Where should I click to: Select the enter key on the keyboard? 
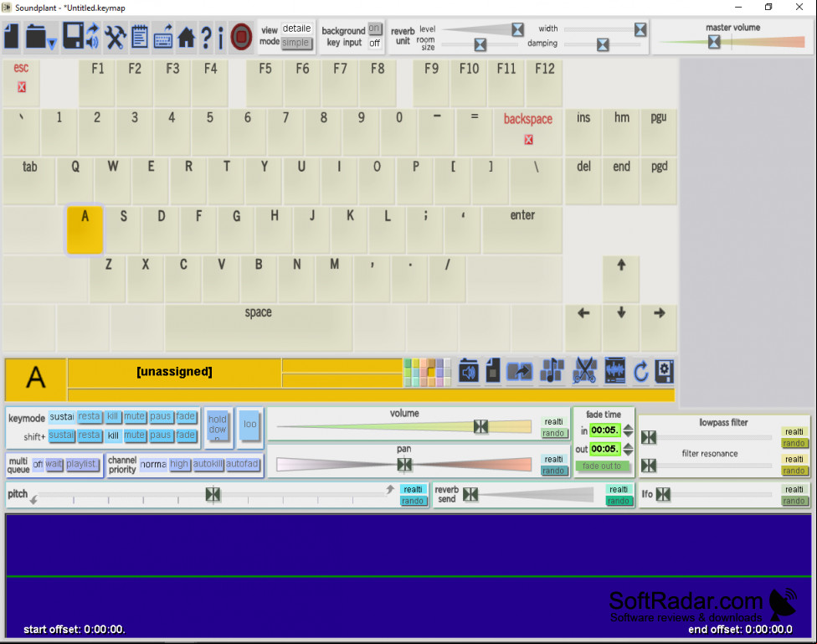pyautogui.click(x=522, y=229)
